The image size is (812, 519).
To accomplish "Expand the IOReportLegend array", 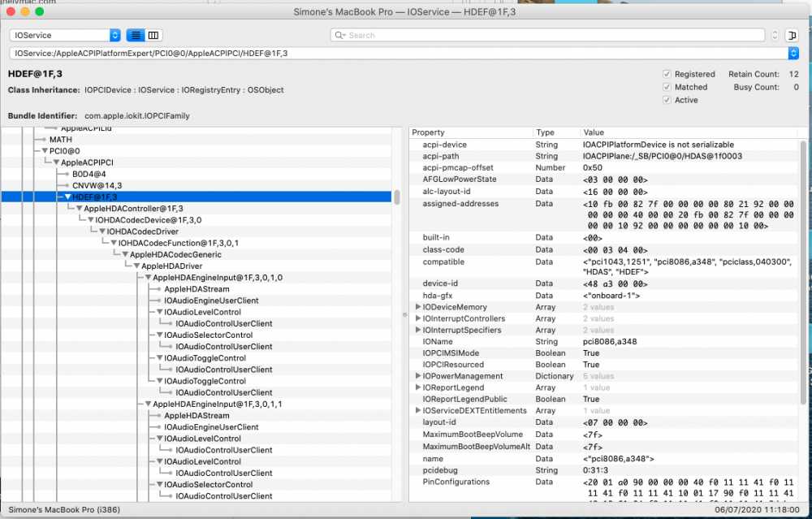I will [x=418, y=387].
